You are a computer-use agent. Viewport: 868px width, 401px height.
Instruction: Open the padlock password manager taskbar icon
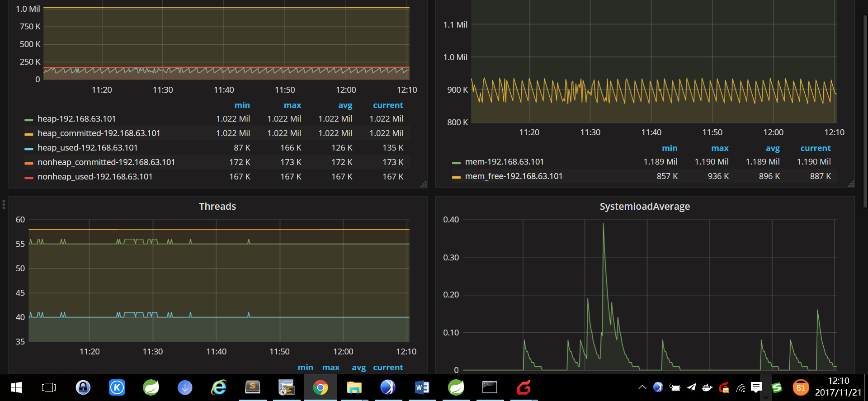pyautogui.click(x=83, y=387)
